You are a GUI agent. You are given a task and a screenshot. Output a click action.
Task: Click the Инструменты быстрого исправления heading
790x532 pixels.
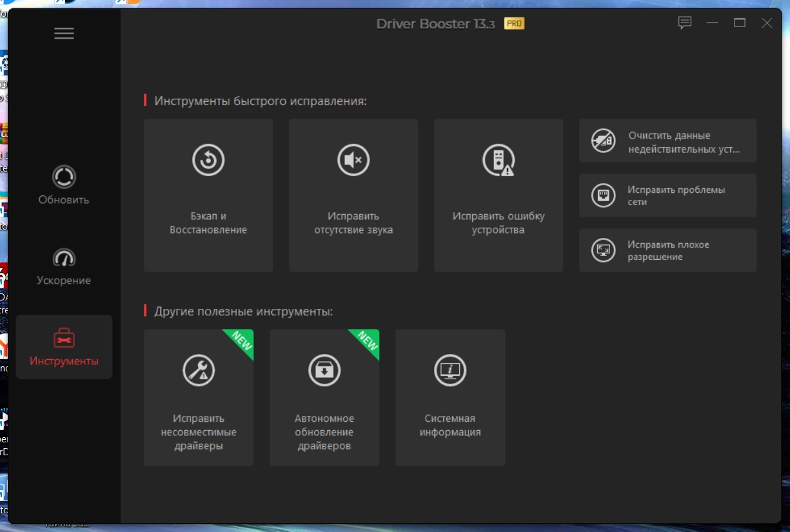tap(261, 101)
